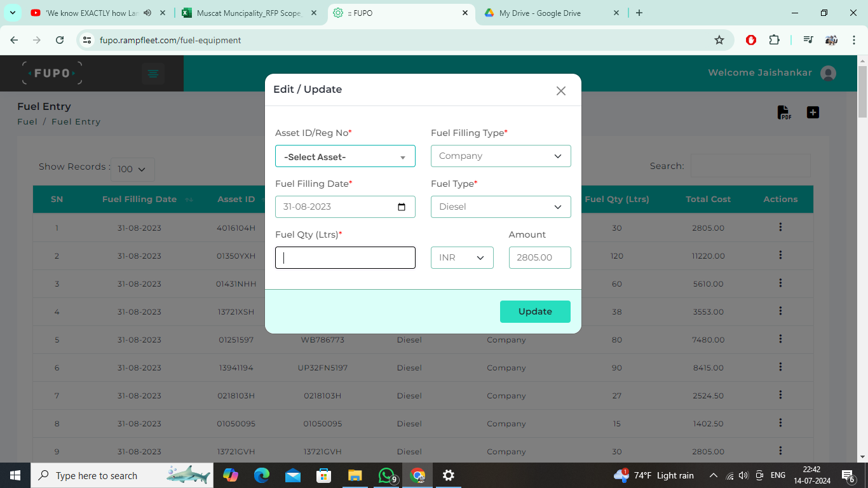Open the browser Extensions icon
The height and width of the screenshot is (488, 868).
click(x=774, y=40)
